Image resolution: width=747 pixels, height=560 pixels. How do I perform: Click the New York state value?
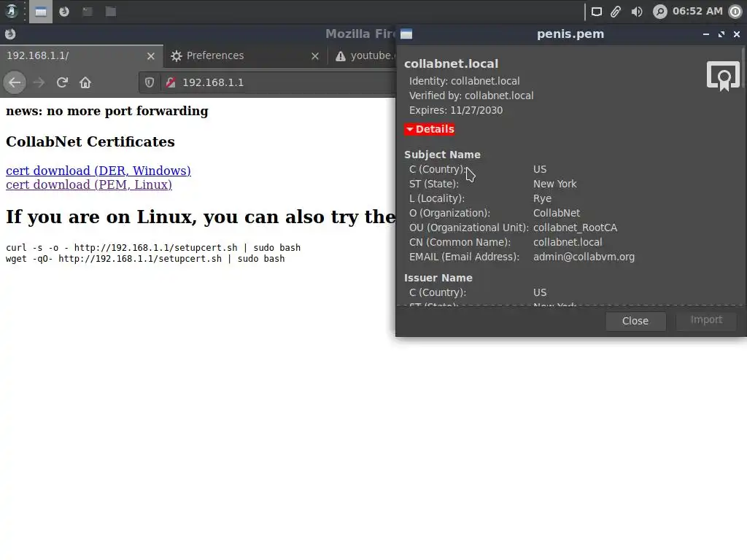point(554,184)
